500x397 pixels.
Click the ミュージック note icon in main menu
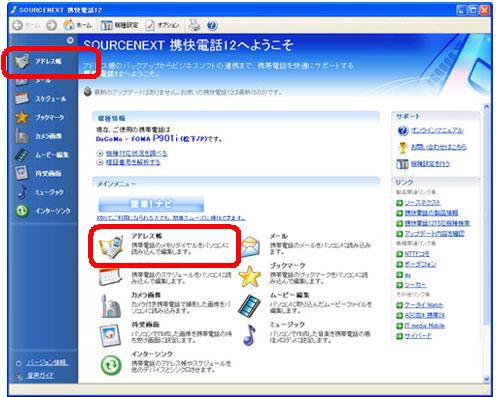click(249, 335)
